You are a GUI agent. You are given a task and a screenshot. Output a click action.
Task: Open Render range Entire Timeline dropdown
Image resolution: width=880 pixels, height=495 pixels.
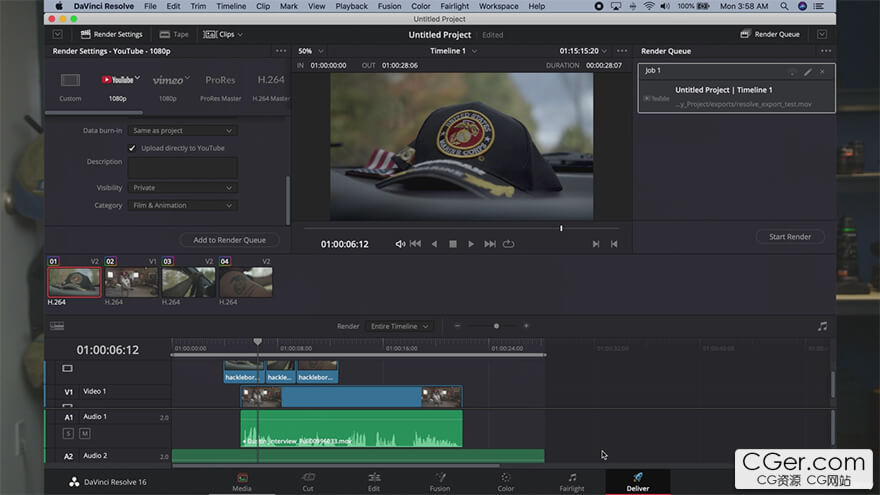(400, 327)
